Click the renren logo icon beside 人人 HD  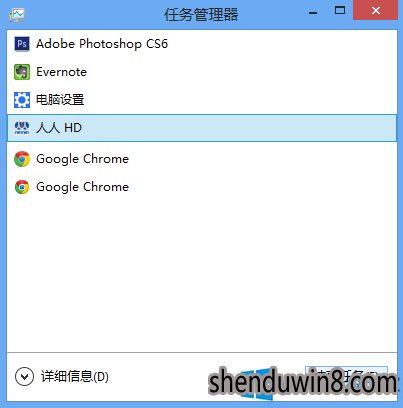click(x=22, y=128)
